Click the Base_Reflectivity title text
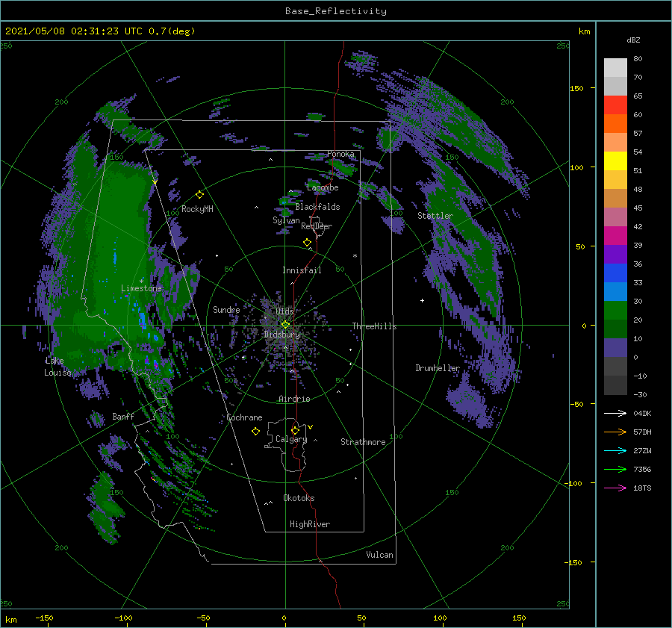Viewport: 672px width, 628px height. pyautogui.click(x=335, y=11)
